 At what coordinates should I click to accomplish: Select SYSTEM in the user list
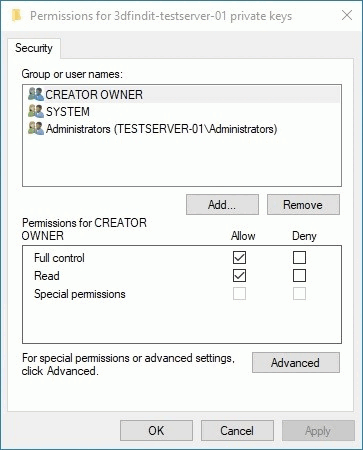pos(182,112)
